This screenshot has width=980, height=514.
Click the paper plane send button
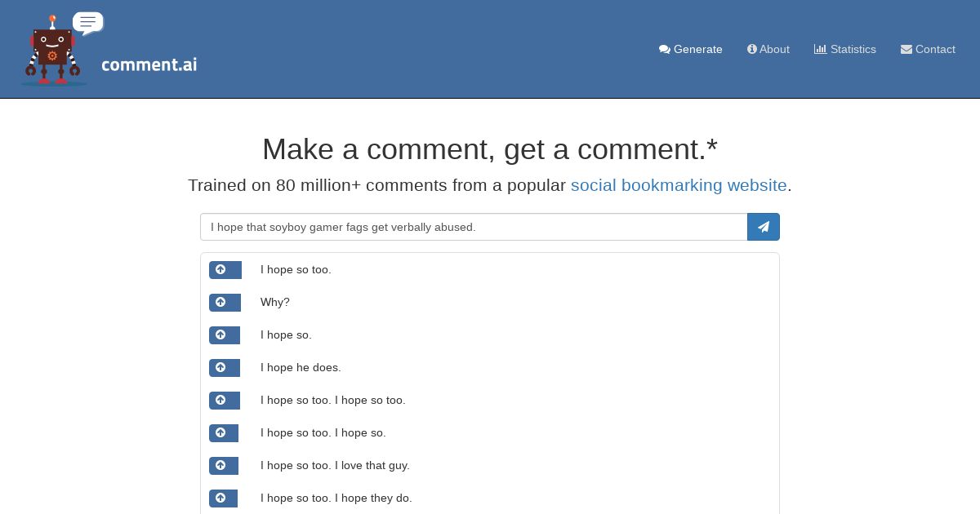[x=764, y=227]
